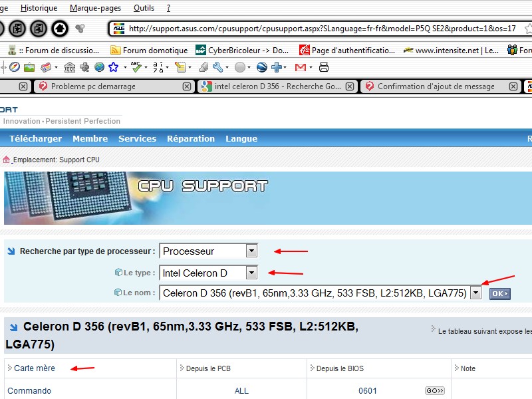
Task: Click the blue star bookmark icon
Action: click(113, 67)
